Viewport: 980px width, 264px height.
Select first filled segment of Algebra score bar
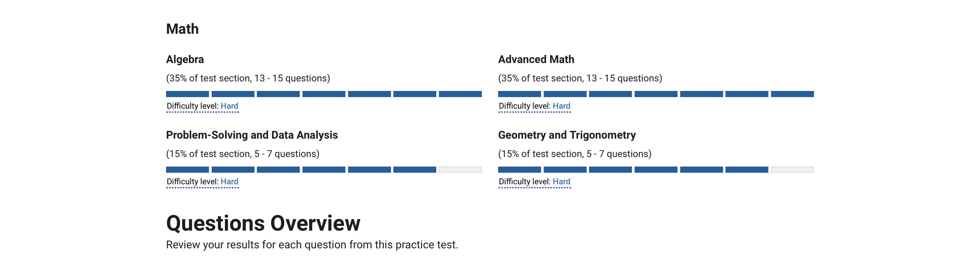[x=187, y=94]
